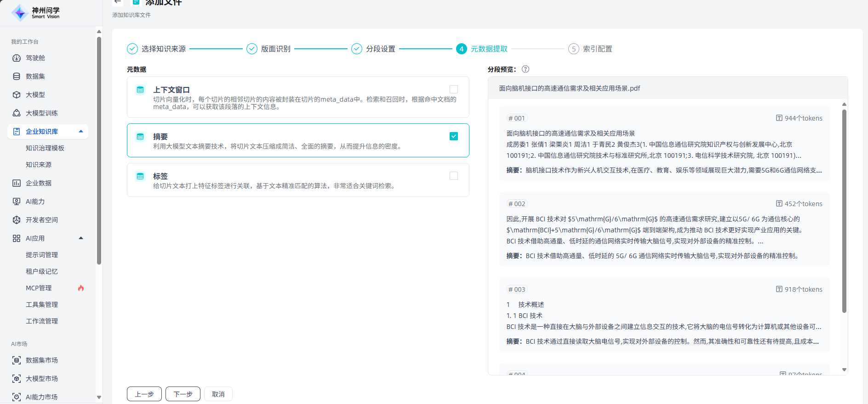868x404 pixels.
Task: Select step 4 元数据提取
Action: (x=482, y=49)
